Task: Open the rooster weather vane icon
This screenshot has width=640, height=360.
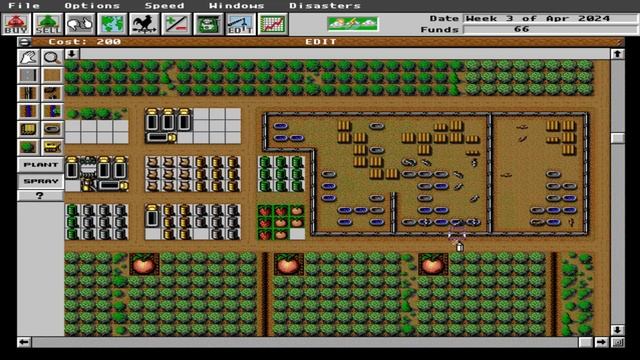Action: point(144,24)
